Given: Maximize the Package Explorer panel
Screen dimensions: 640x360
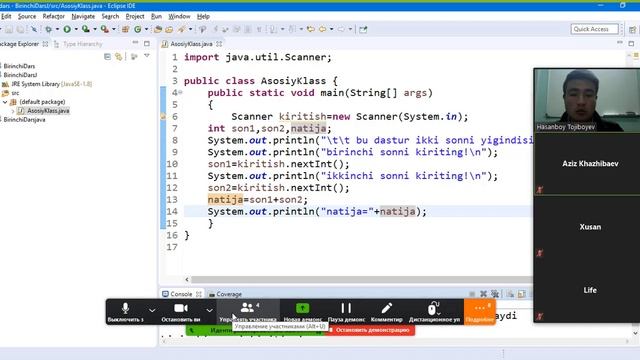Looking at the screenshot, I should pyautogui.click(x=147, y=43).
